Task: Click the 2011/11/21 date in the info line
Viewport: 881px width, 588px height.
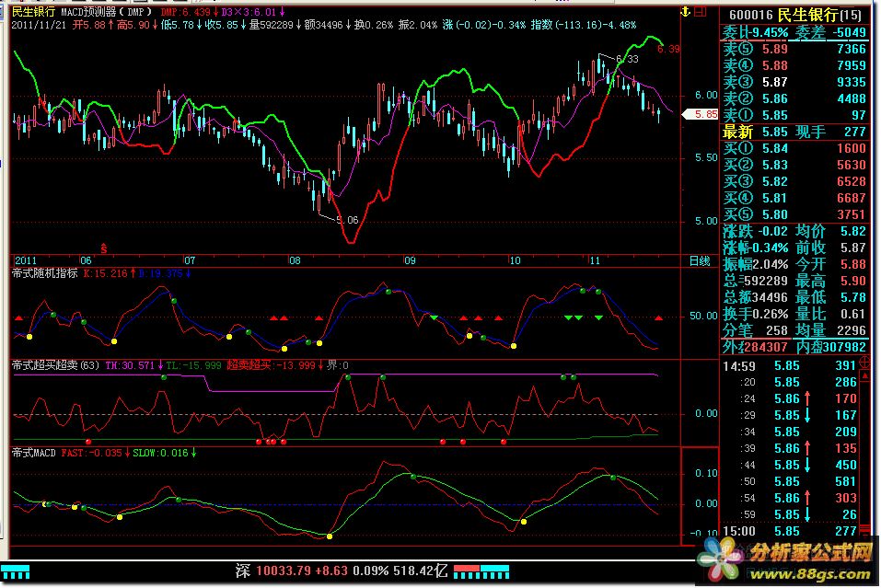Action: (39, 25)
